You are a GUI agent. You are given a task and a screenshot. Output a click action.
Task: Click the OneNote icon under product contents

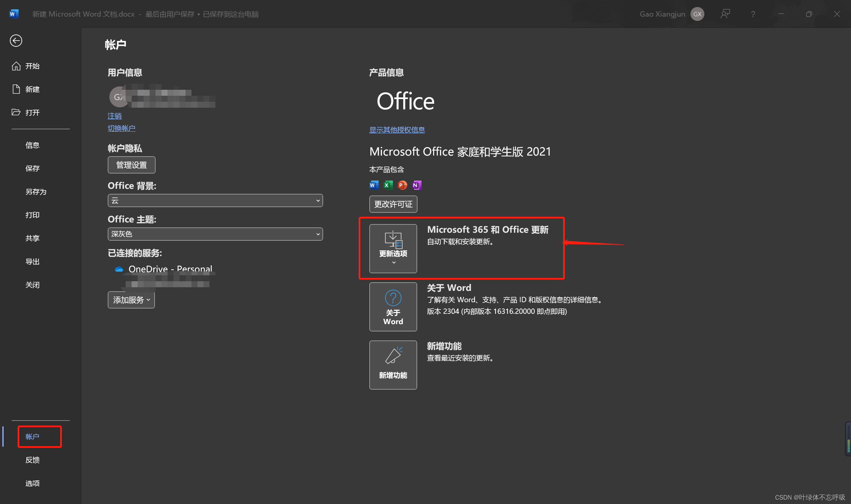tap(416, 185)
